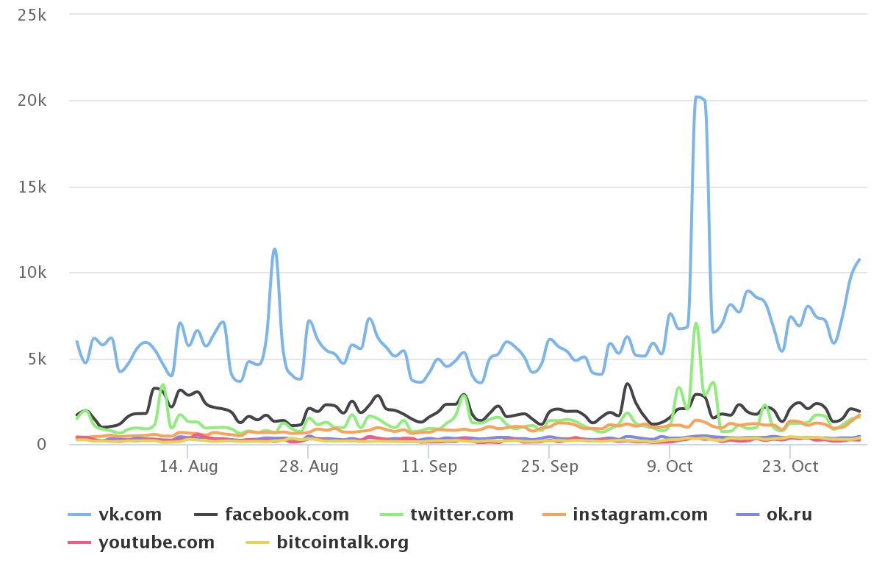Screen dimensions: 882x588
Task: Toggle the vk.com series in legend
Action: (x=129, y=514)
